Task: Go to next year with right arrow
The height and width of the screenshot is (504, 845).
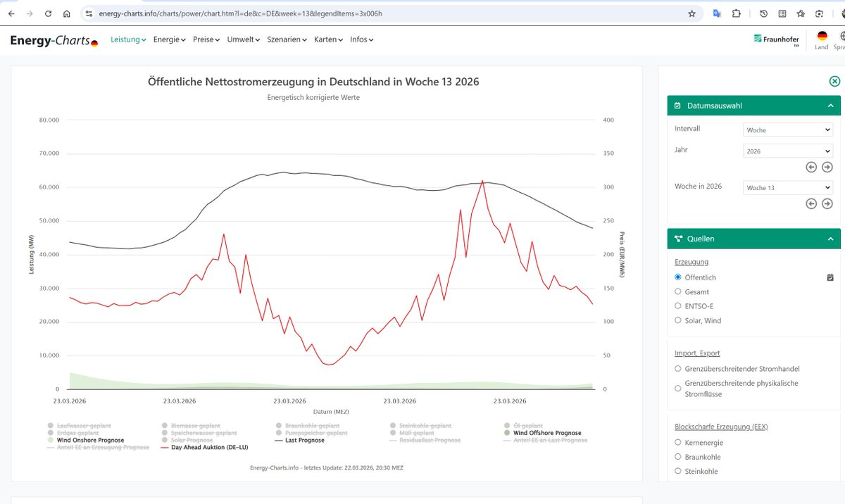Action: [x=827, y=167]
